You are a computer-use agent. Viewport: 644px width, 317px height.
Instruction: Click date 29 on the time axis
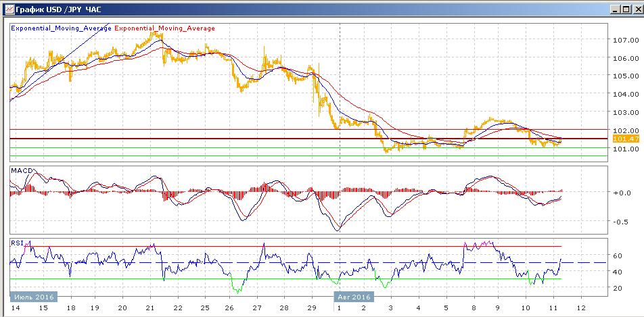[313, 308]
